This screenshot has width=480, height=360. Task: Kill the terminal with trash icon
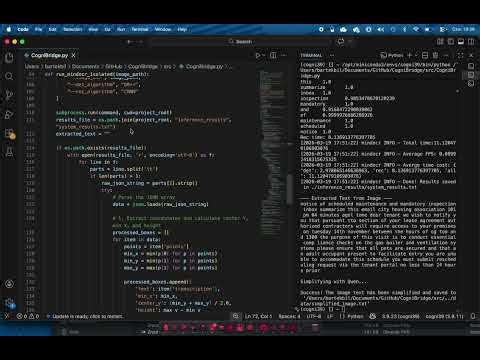(x=436, y=55)
